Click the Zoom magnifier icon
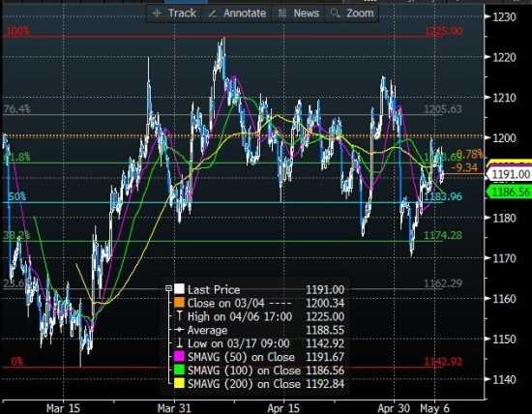Screen dimensions: 532x414 coord(336,14)
